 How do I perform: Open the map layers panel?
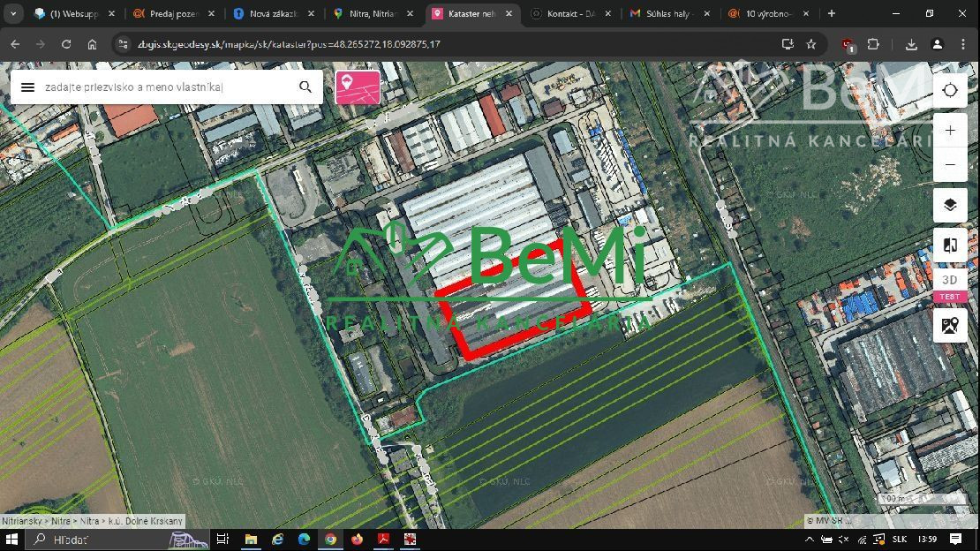point(950,205)
